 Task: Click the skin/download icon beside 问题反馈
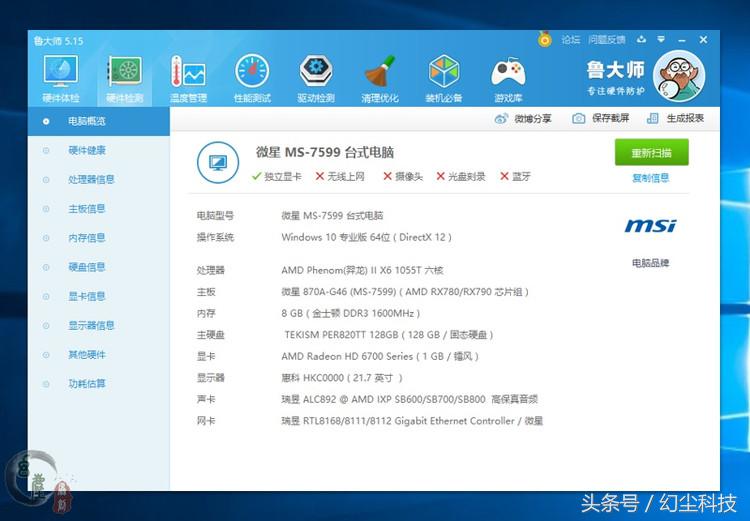[x=641, y=40]
